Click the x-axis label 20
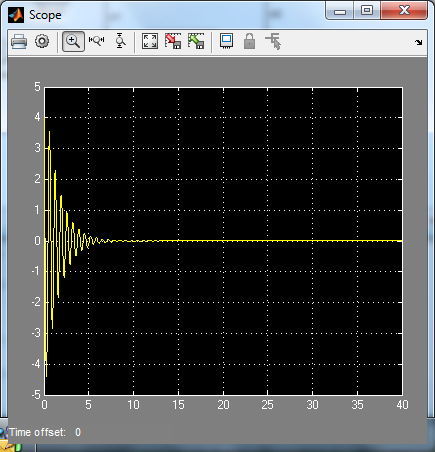 pyautogui.click(x=223, y=405)
